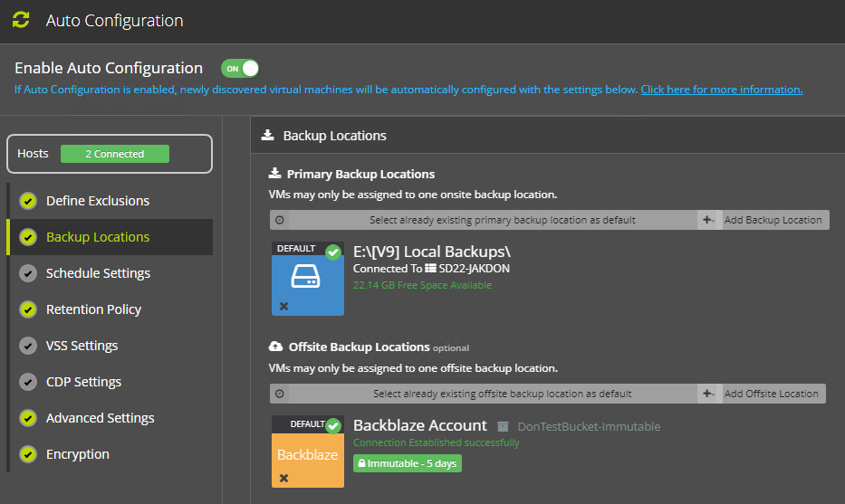The image size is (845, 504).
Task: Click the DonTestBucket-Immutable bucket name
Action: pyautogui.click(x=589, y=426)
